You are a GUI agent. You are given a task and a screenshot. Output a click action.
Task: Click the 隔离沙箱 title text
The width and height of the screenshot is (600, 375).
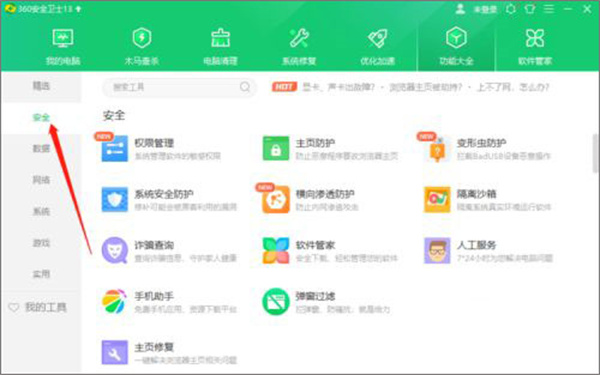[x=476, y=194]
